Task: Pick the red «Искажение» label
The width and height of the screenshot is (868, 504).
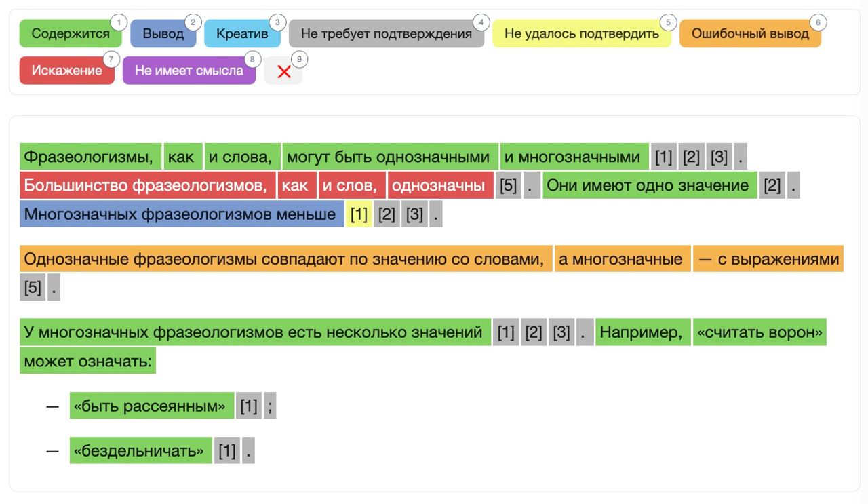Action: click(x=66, y=71)
